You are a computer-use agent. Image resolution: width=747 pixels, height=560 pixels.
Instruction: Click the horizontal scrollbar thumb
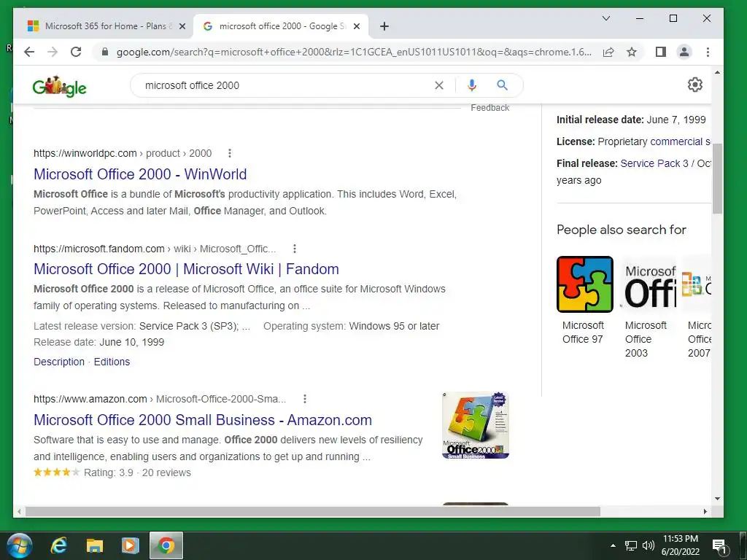click(312, 511)
